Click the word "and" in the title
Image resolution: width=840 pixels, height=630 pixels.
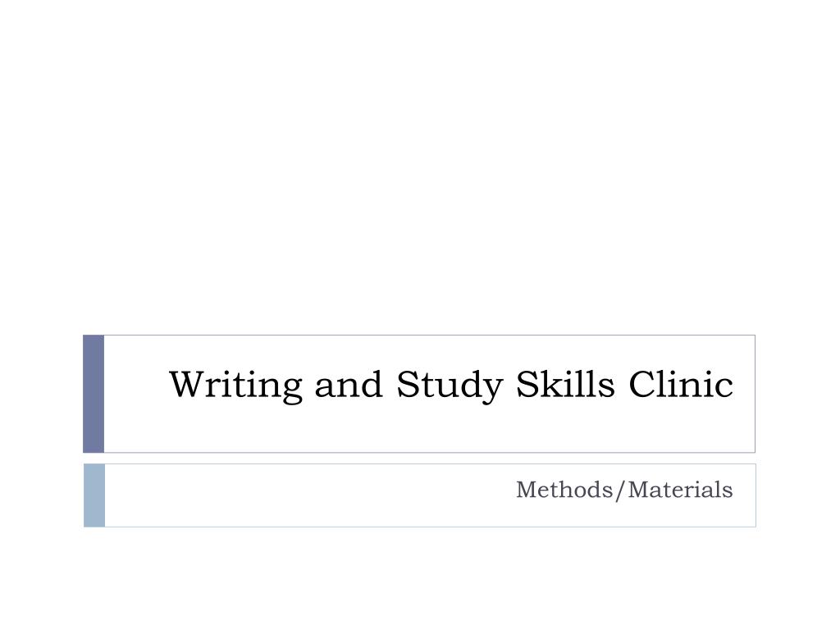[x=349, y=385]
